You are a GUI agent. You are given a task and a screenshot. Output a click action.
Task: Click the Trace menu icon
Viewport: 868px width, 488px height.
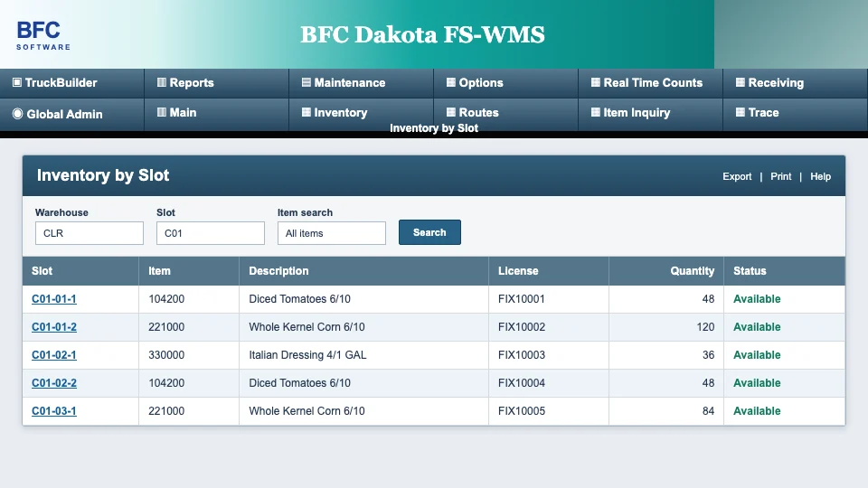point(741,112)
